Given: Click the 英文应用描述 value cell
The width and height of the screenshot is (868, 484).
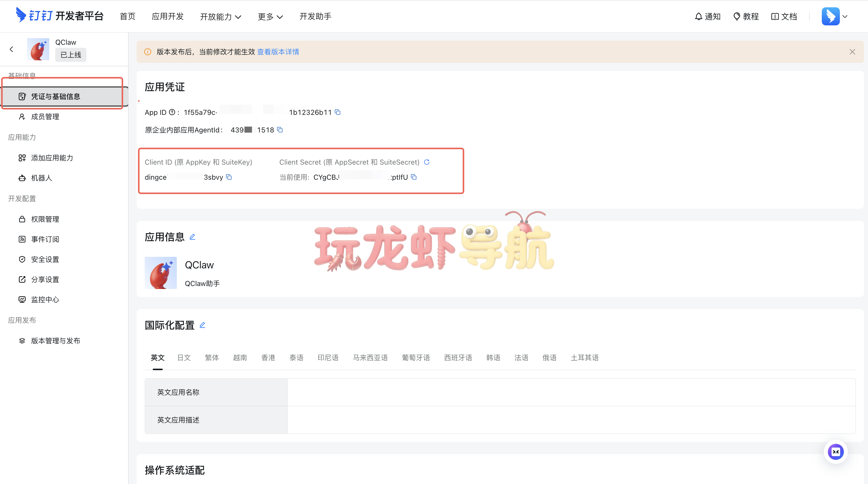Looking at the screenshot, I should [571, 420].
